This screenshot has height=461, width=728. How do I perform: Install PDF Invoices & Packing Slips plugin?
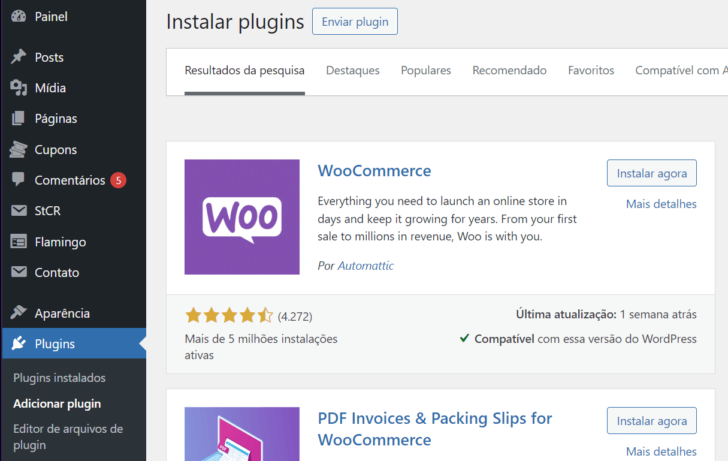point(651,421)
